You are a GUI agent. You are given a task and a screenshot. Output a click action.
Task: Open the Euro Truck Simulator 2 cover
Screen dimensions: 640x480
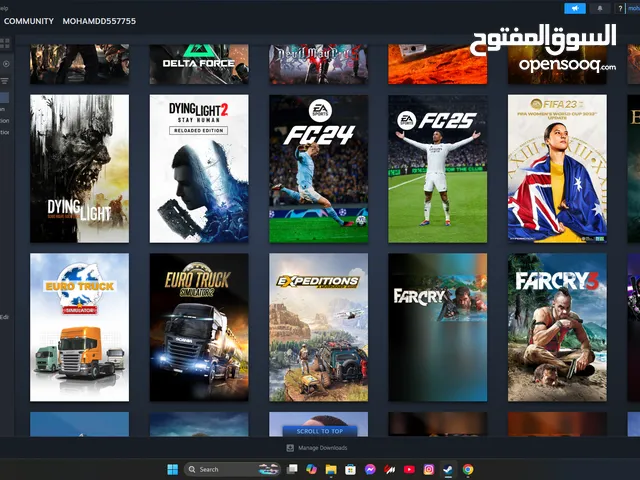[199, 327]
